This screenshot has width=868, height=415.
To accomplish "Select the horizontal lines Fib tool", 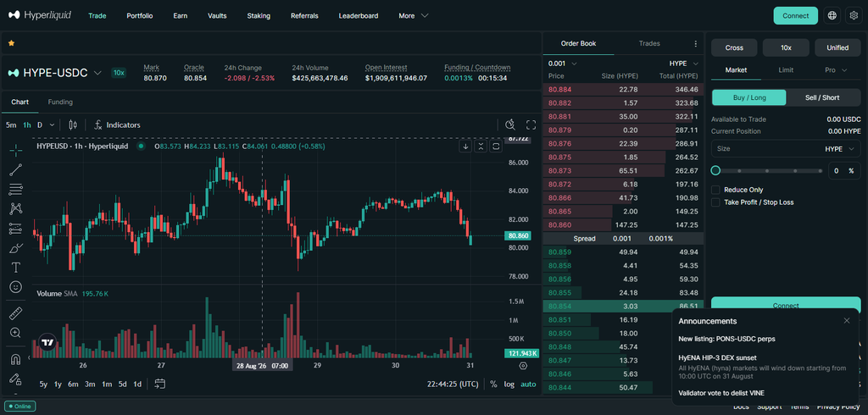I will [x=16, y=189].
